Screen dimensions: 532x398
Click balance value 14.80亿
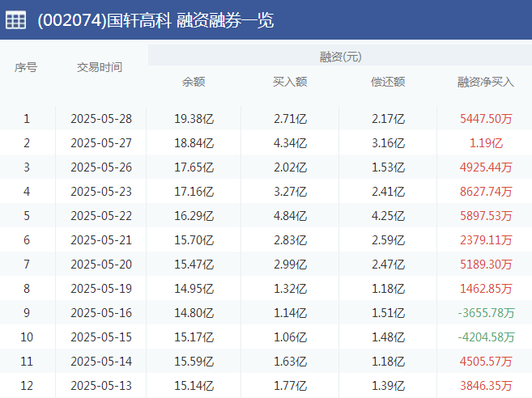pyautogui.click(x=194, y=313)
